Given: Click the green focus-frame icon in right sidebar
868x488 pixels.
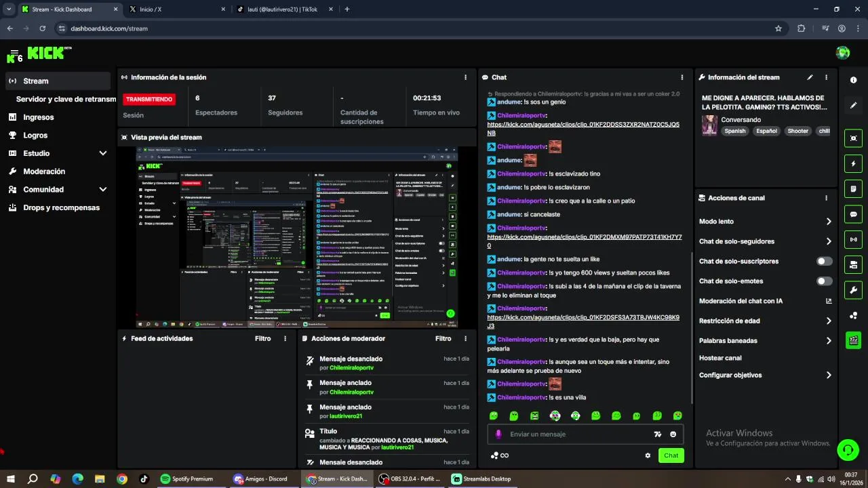Looking at the screenshot, I should (853, 138).
